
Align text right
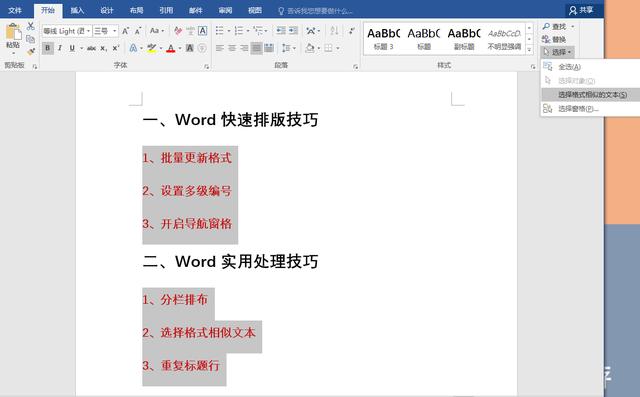pos(244,48)
